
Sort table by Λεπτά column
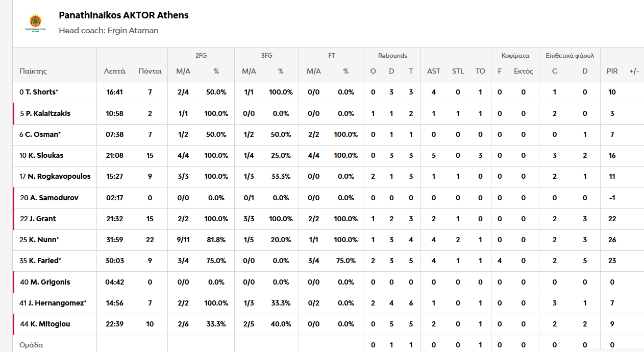(x=114, y=71)
